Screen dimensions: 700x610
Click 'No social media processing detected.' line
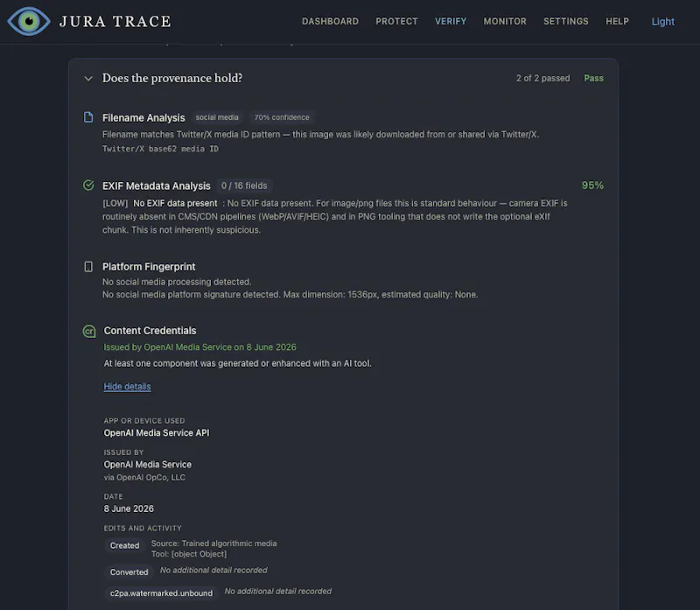pos(177,282)
